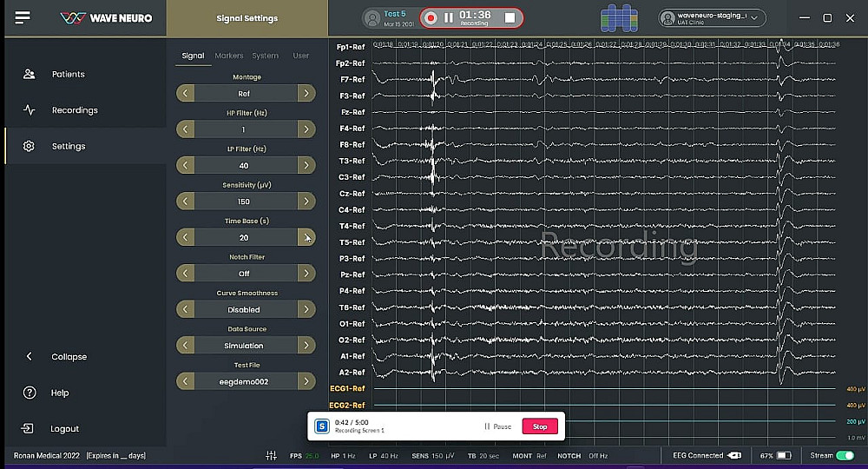Viewport: 868px width, 469px height.
Task: Select next Test File
Action: [306, 381]
